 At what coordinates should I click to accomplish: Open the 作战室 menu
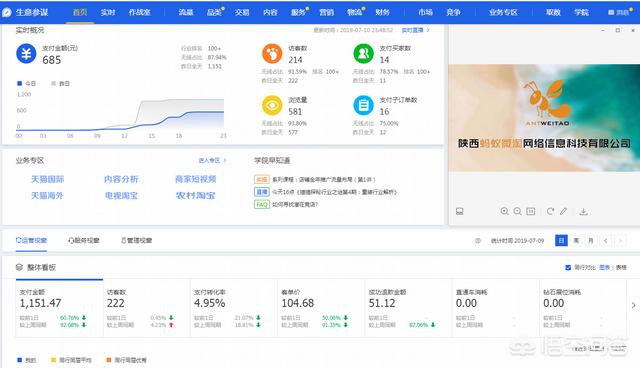click(140, 13)
